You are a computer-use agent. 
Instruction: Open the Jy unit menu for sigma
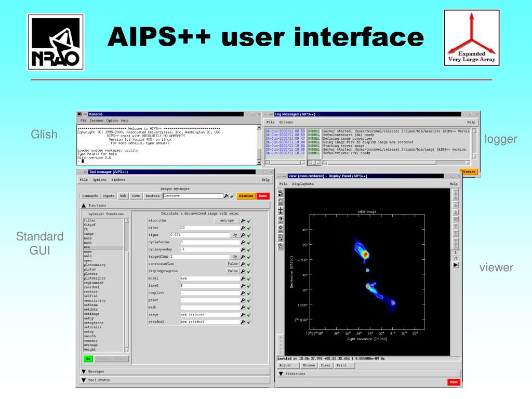235,235
